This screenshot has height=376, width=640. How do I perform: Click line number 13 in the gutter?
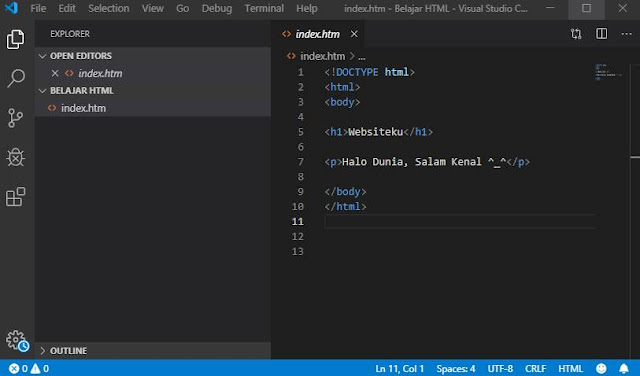(298, 251)
